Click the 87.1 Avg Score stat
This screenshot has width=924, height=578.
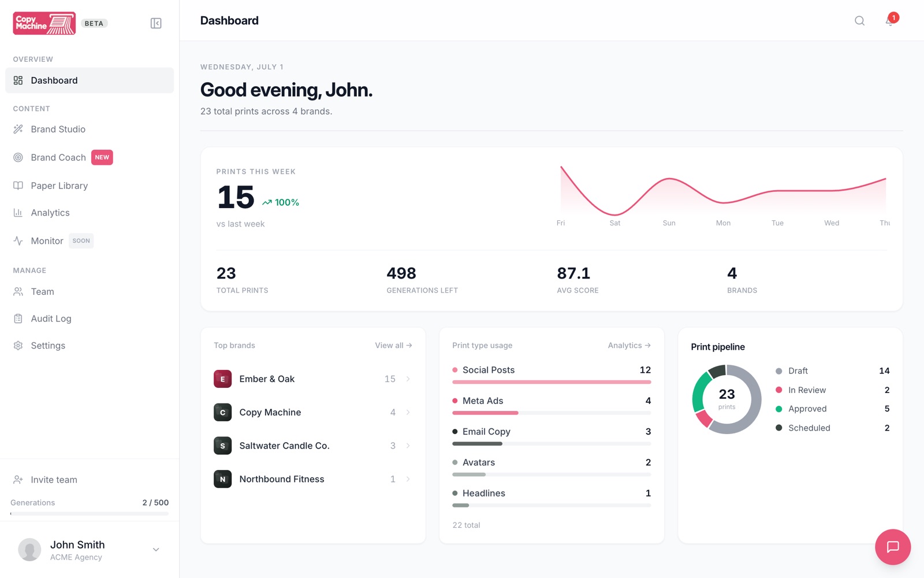[577, 280]
